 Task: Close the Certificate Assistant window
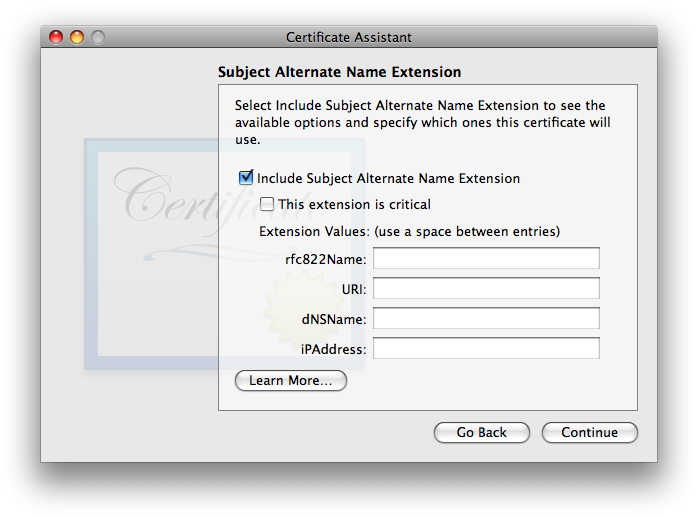[x=56, y=37]
